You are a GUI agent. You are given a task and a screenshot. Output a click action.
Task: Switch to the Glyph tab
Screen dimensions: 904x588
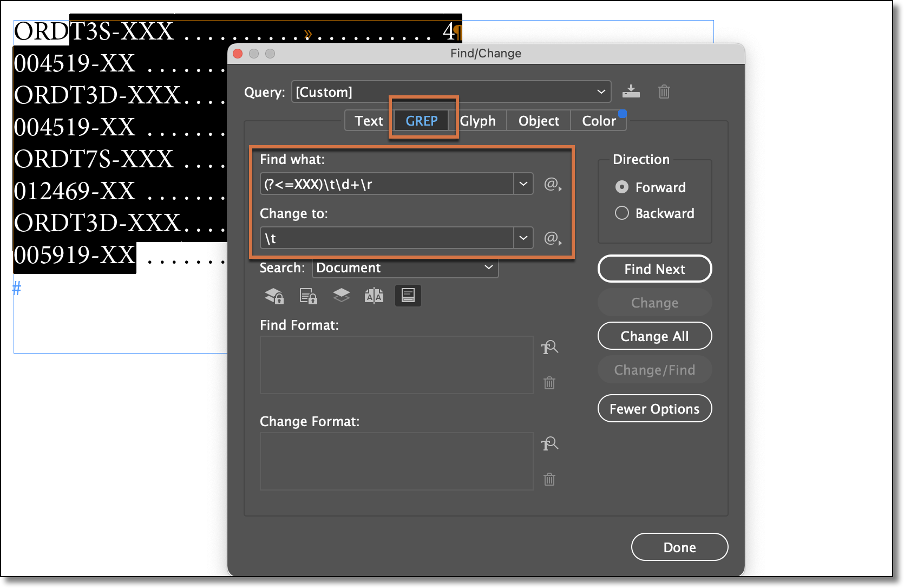pyautogui.click(x=479, y=120)
